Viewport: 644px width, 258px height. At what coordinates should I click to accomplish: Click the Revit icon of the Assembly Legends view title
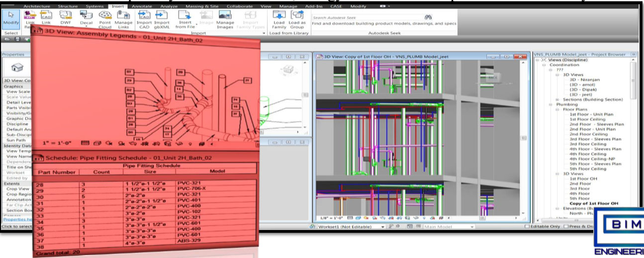point(38,31)
